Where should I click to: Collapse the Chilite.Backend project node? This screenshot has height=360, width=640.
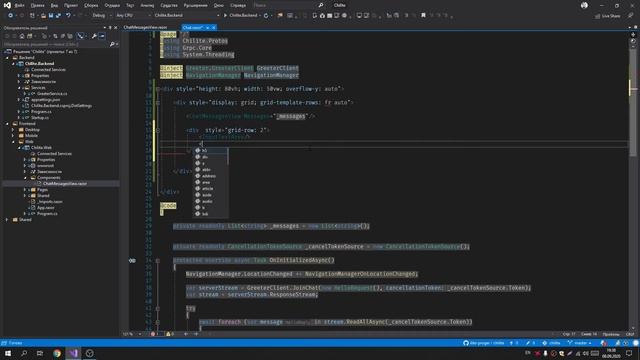point(13,64)
